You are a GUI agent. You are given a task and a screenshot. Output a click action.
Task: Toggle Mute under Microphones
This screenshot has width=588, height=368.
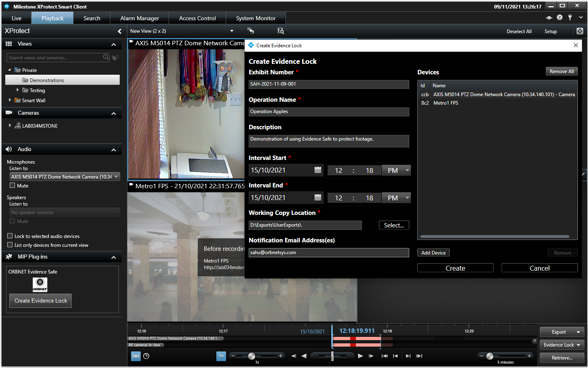[13, 185]
